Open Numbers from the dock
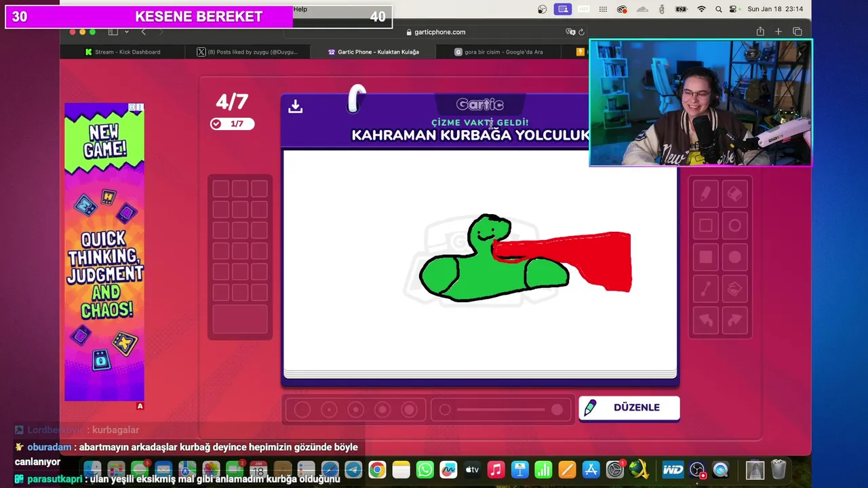 [x=543, y=470]
